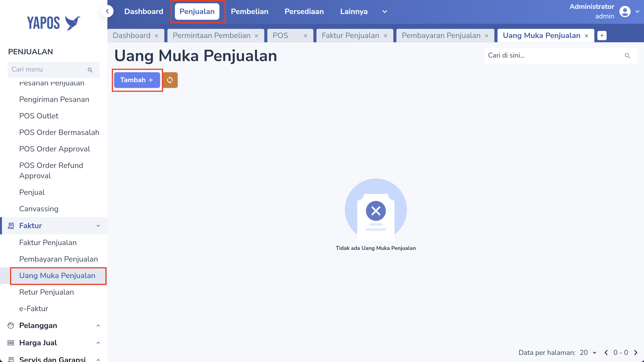The image size is (644, 362).
Task: Open the Persediaan top menu
Action: pyautogui.click(x=304, y=12)
